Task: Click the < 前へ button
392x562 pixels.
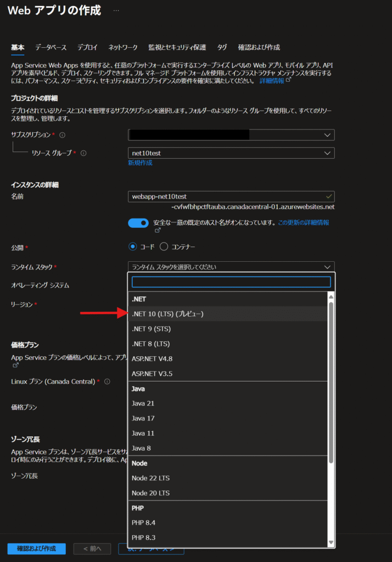Action: [92, 548]
